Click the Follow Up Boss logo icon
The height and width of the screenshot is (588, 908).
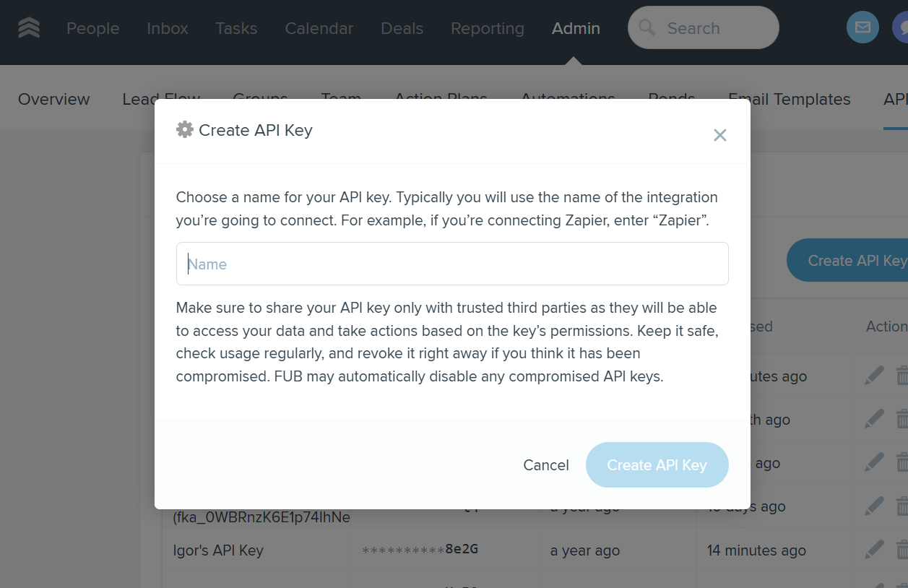(29, 28)
